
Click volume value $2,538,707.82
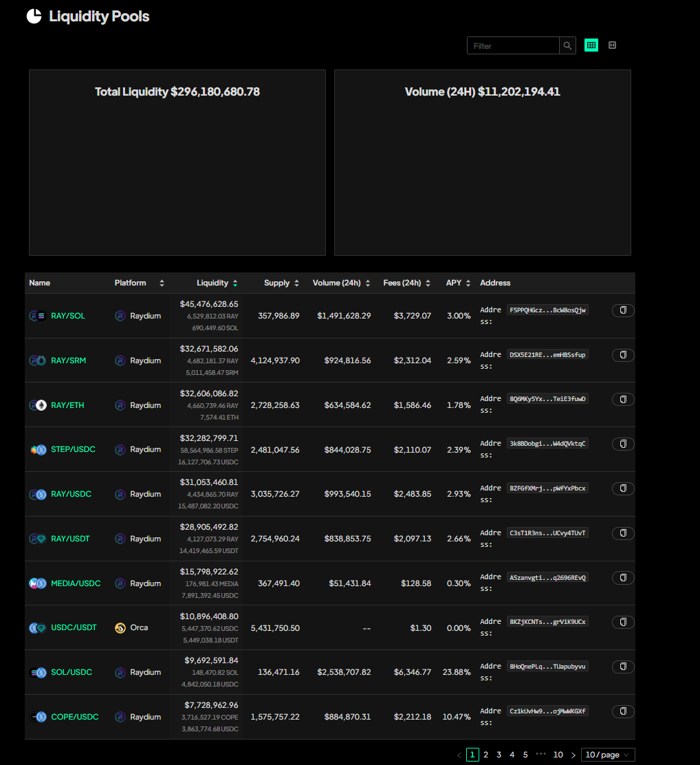344,672
